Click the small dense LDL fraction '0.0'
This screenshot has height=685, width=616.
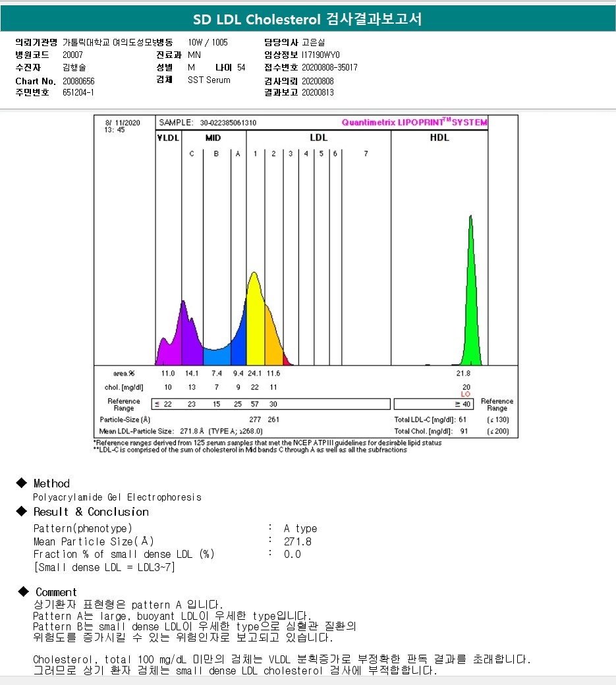293,555
